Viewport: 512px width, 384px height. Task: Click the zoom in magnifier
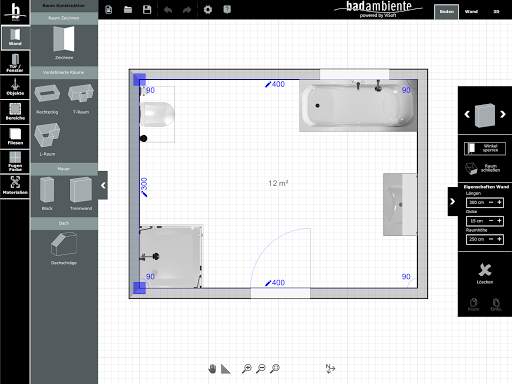[247, 368]
